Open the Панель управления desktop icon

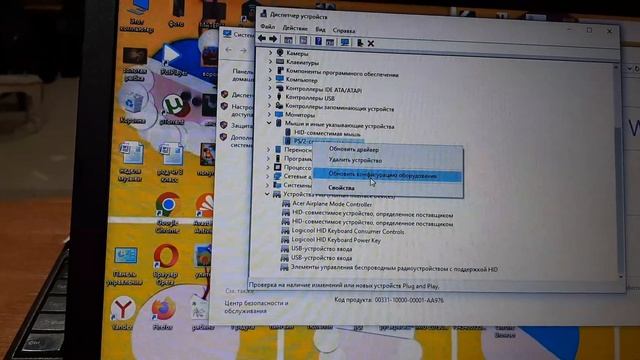tap(125, 265)
